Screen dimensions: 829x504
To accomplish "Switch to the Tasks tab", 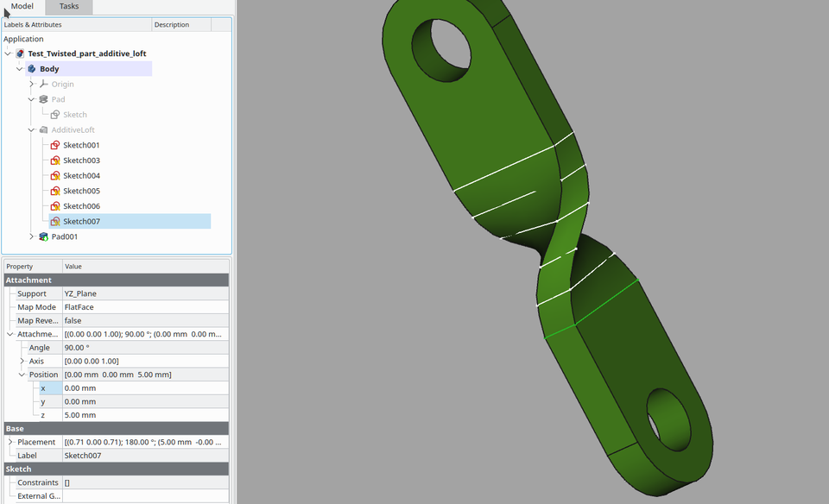I will point(68,6).
